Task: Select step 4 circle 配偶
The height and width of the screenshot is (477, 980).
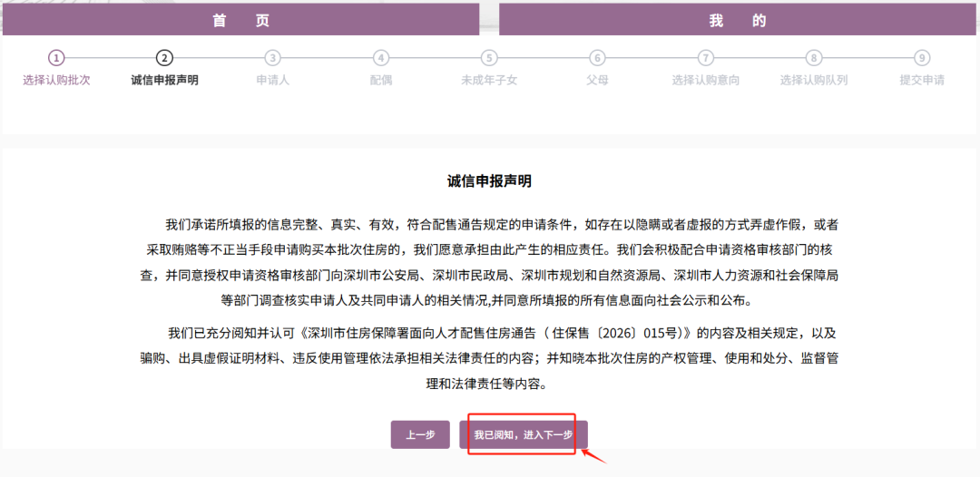Action: pyautogui.click(x=380, y=58)
